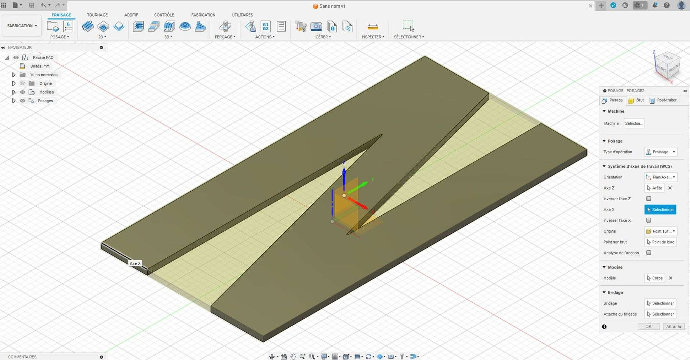The image size is (690, 360).
Task: Select the 2D Pocket tool icon
Action: click(103, 27)
